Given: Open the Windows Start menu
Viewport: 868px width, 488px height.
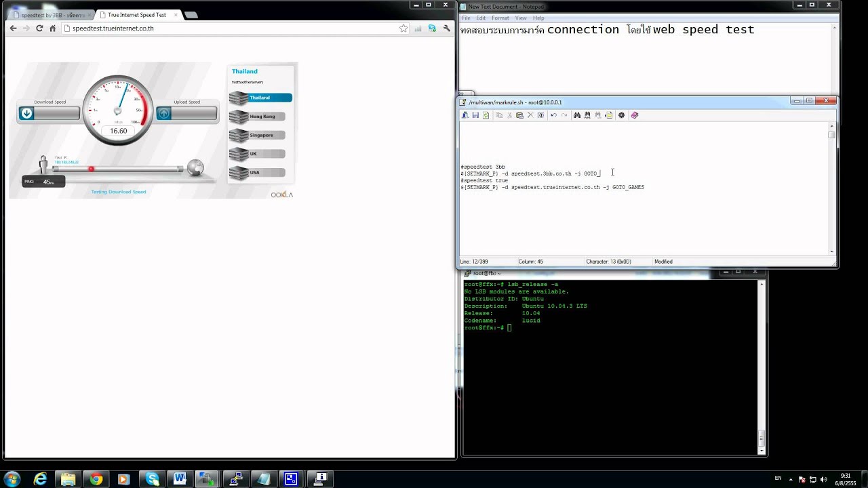Looking at the screenshot, I should click(x=12, y=479).
